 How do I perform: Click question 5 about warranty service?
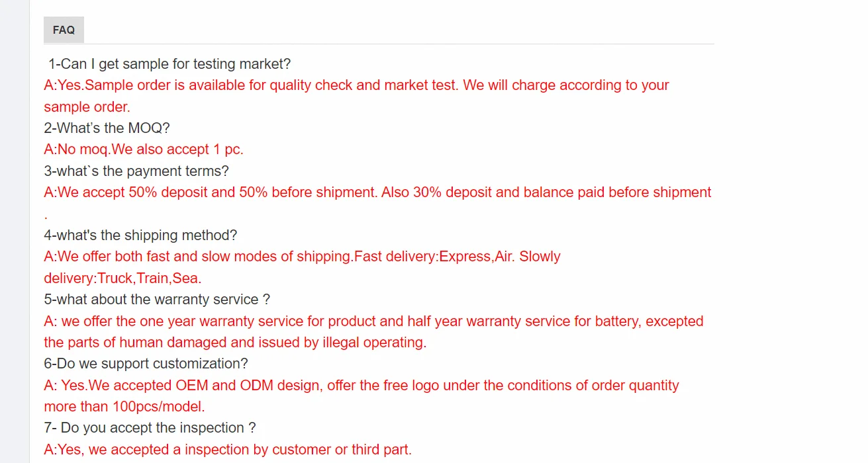156,299
